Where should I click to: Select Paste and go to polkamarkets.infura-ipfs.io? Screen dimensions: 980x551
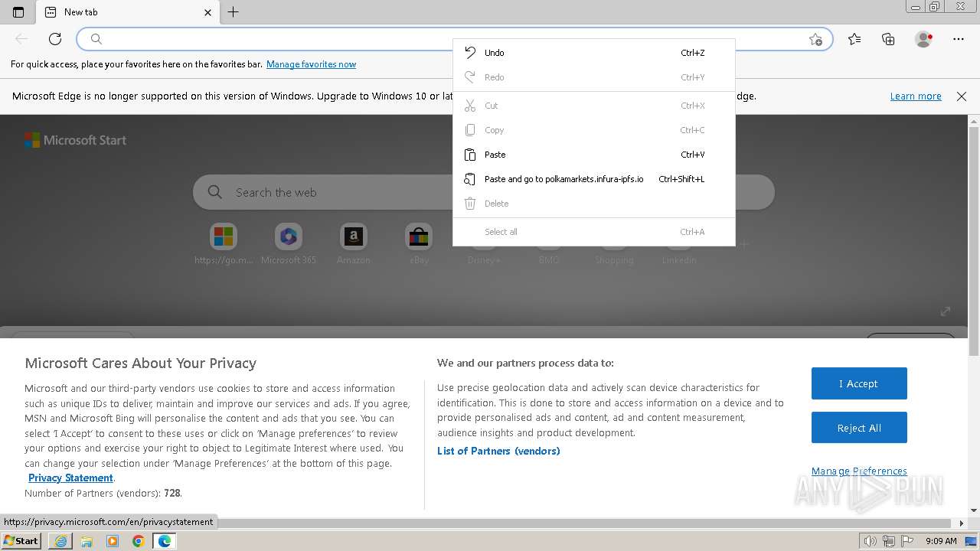pos(594,179)
